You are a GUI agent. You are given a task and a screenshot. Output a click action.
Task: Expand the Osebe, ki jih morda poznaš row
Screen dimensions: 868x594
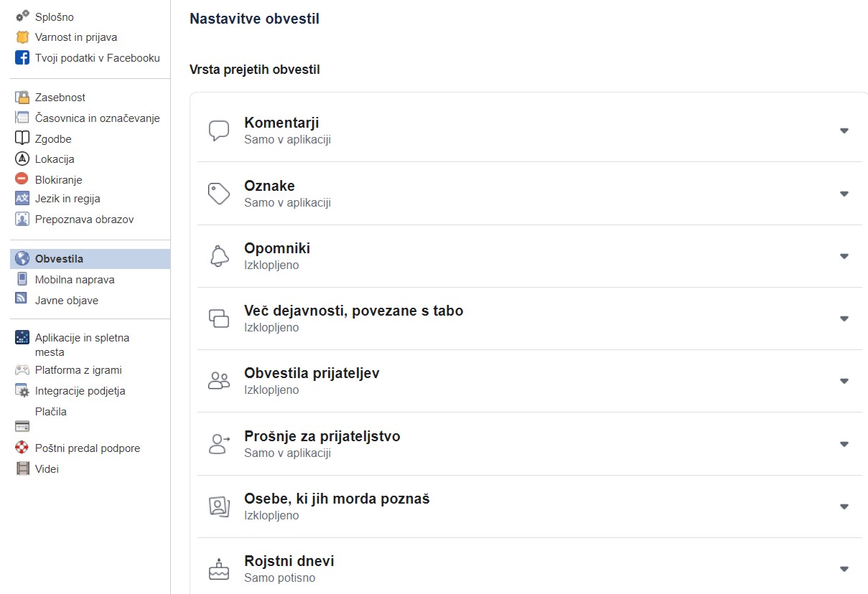click(844, 506)
